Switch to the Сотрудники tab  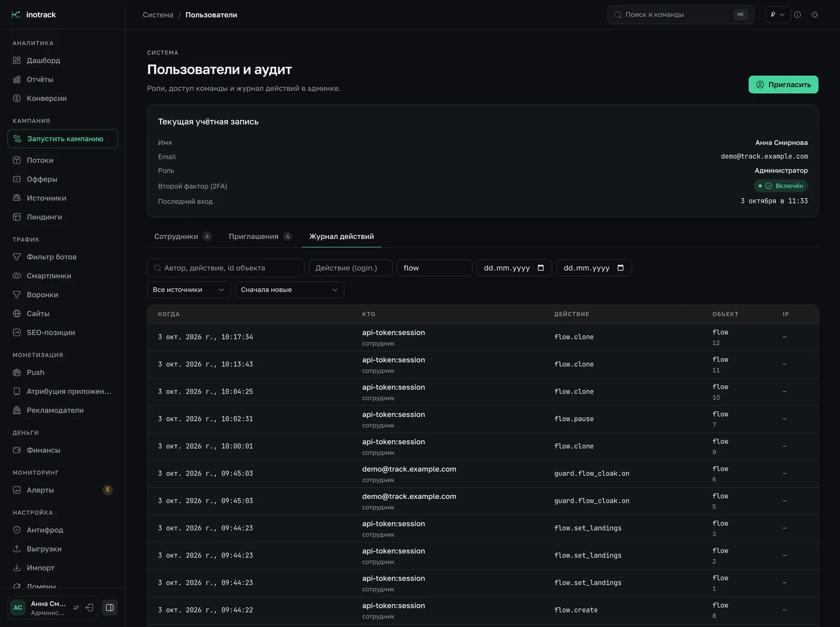[183, 236]
